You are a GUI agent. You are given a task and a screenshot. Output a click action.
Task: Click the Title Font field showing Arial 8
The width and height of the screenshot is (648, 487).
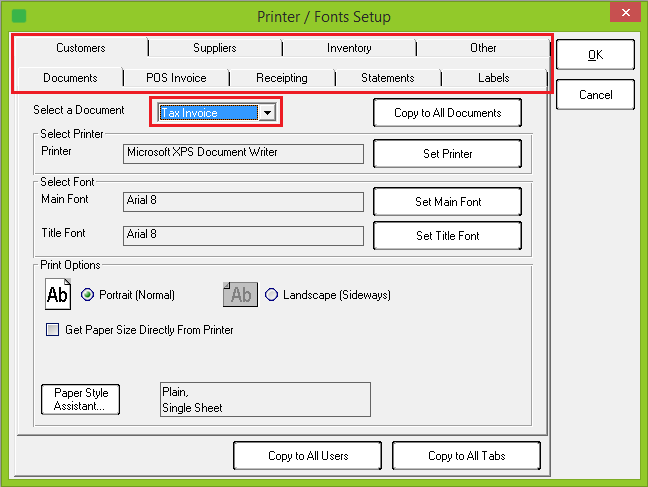click(x=243, y=236)
